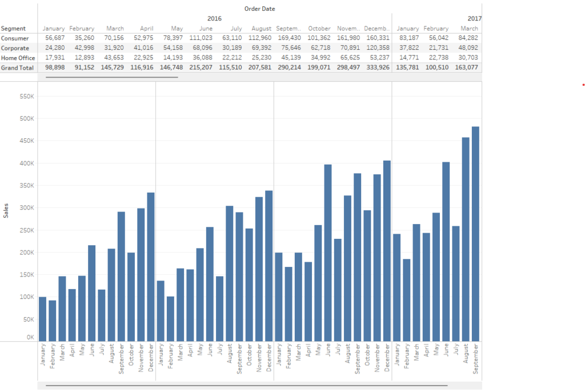Click the Order Date header
Viewport: 585px width, 392px height.
tap(259, 9)
